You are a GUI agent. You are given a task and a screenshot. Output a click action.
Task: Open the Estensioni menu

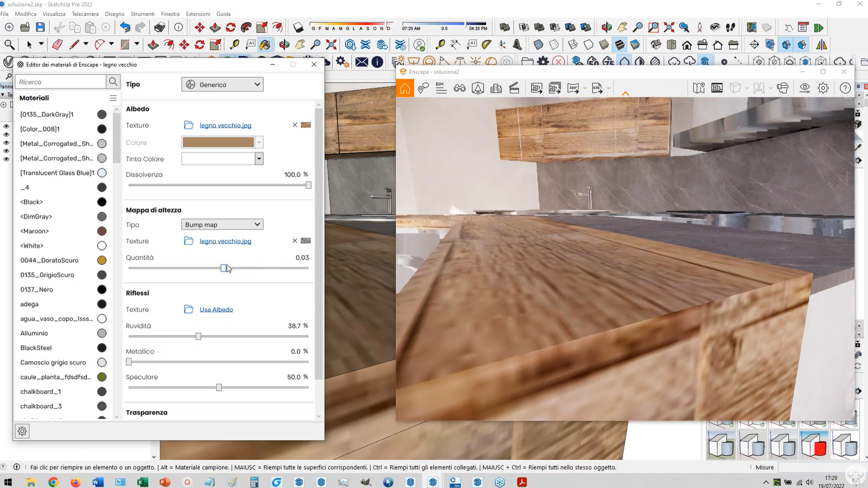pyautogui.click(x=198, y=14)
